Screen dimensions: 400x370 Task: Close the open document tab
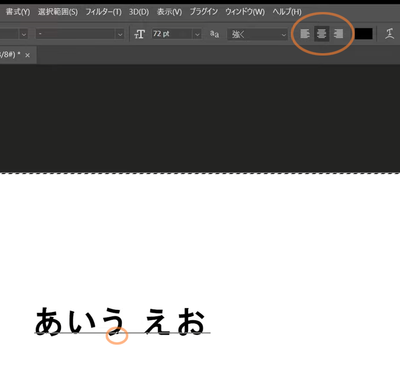tap(27, 55)
